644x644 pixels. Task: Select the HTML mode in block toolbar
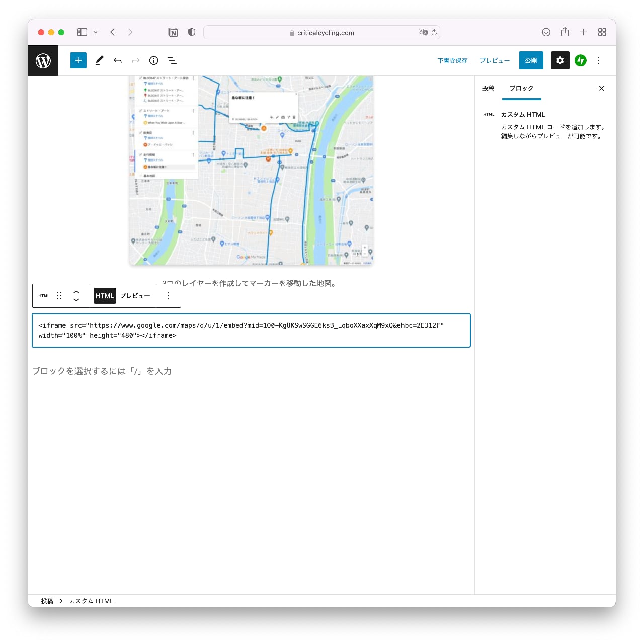(105, 296)
